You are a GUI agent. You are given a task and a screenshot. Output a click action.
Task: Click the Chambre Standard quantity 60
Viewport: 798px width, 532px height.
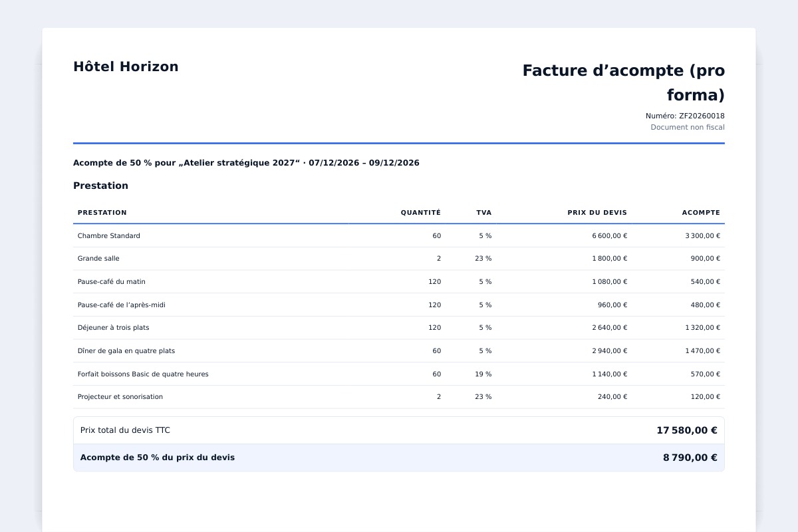point(436,235)
